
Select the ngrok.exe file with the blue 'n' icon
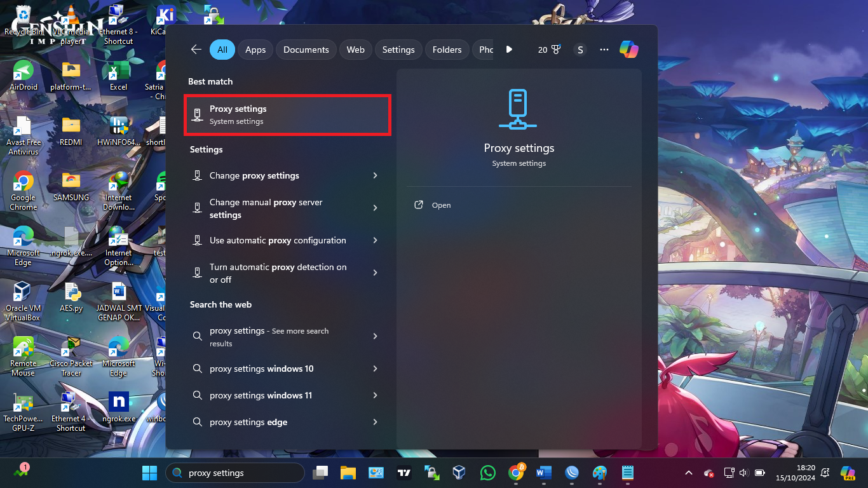point(119,407)
